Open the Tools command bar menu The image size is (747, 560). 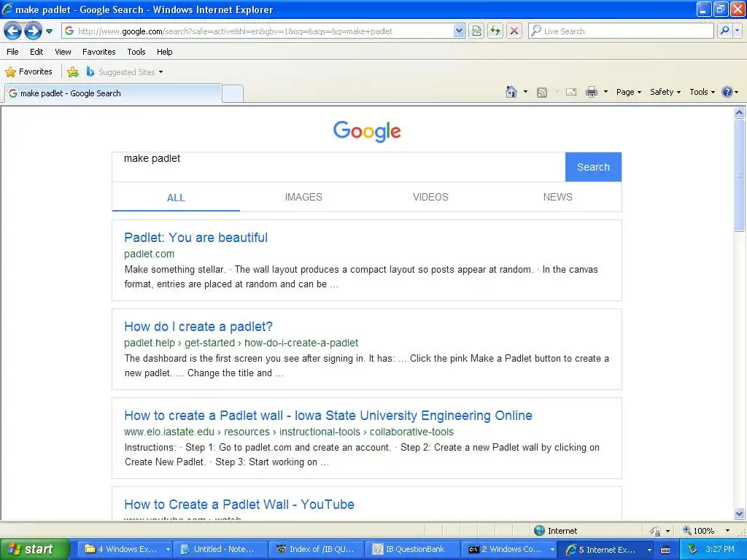click(703, 93)
